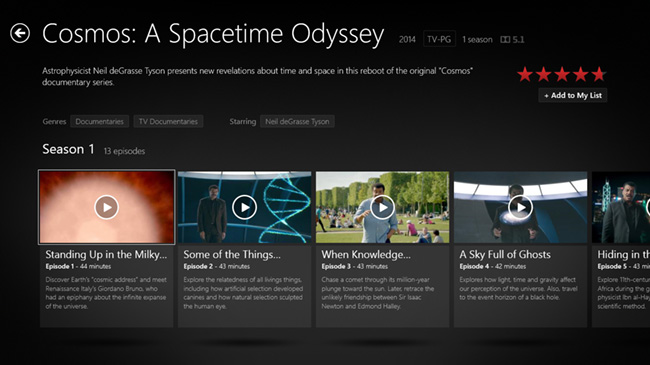Click the 'Episode 4 - 42 minutes' text
Viewport: 650px width, 365px height.
coord(492,266)
